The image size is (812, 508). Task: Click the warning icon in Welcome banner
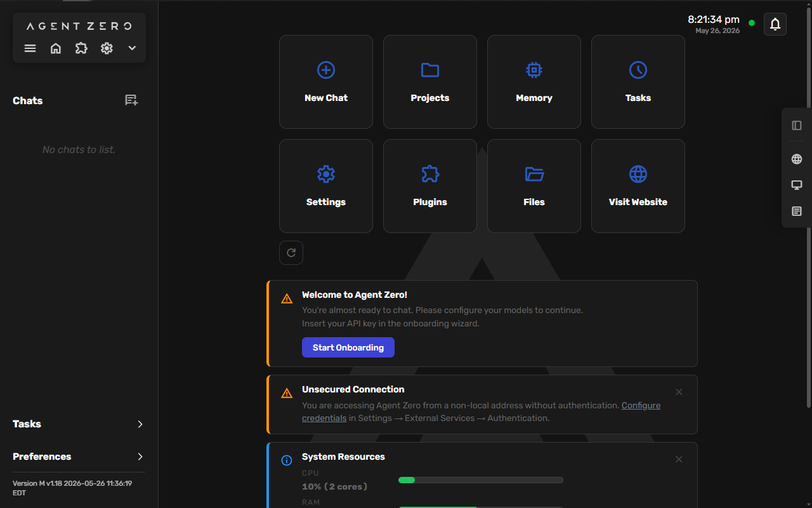[x=287, y=298]
